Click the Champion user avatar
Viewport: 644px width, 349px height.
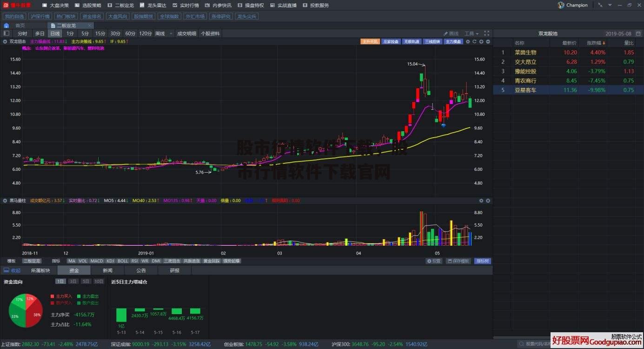tap(561, 5)
